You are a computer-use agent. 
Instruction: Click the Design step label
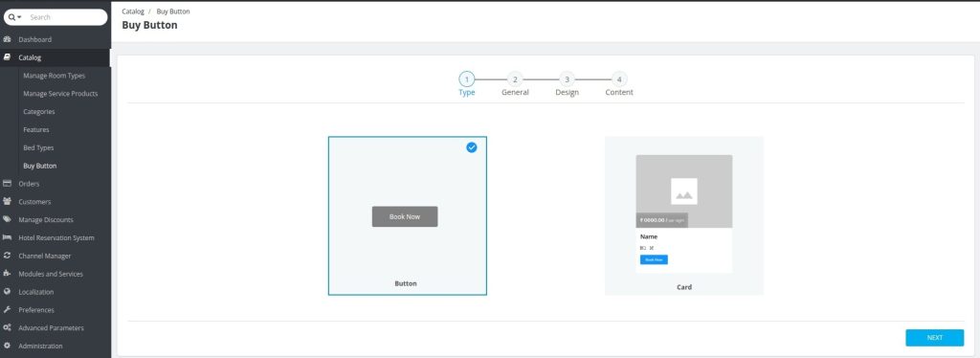point(567,93)
